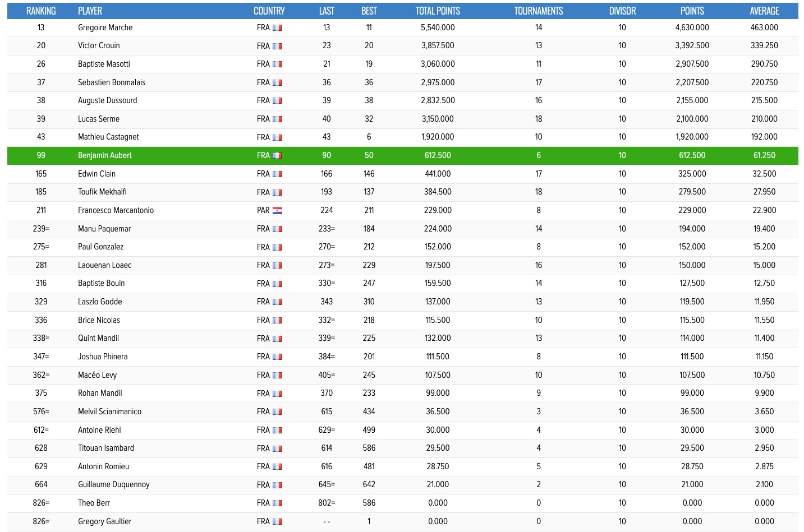The image size is (804, 532).
Task: Click the flag icon in Benjamin Aubert's row
Action: (277, 155)
